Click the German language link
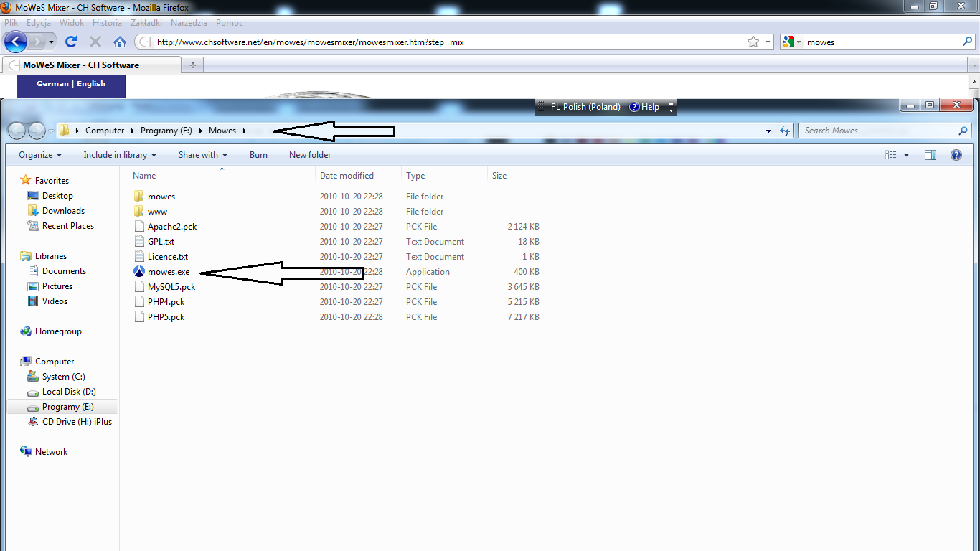980x551 pixels. pos(52,84)
